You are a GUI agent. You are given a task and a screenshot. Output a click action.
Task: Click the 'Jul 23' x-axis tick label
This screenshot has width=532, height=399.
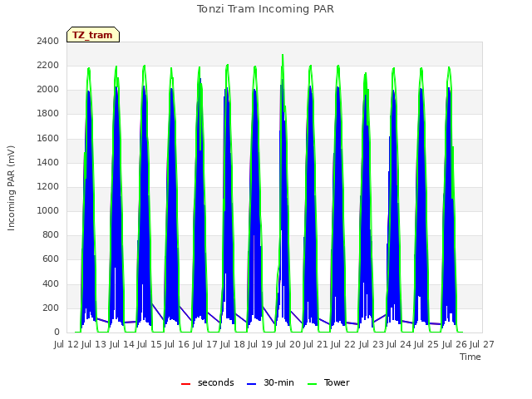372,344
